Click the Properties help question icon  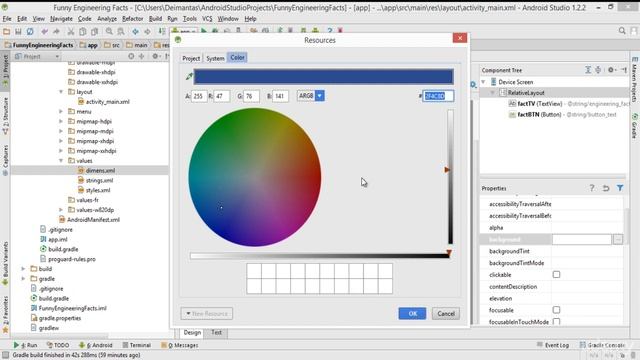coord(591,188)
